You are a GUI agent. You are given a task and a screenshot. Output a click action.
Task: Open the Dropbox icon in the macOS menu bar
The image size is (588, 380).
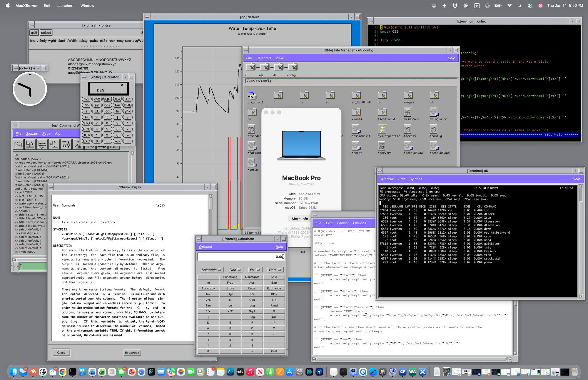pyautogui.click(x=455, y=6)
